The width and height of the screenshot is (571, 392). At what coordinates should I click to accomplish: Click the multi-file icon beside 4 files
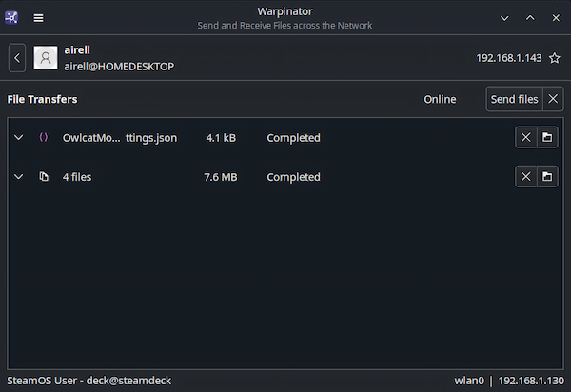click(x=44, y=177)
